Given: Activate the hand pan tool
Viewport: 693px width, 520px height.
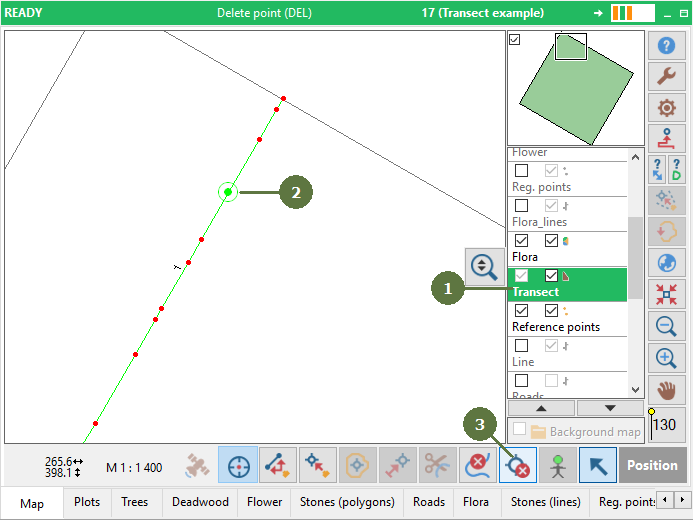Looking at the screenshot, I should click(x=666, y=390).
